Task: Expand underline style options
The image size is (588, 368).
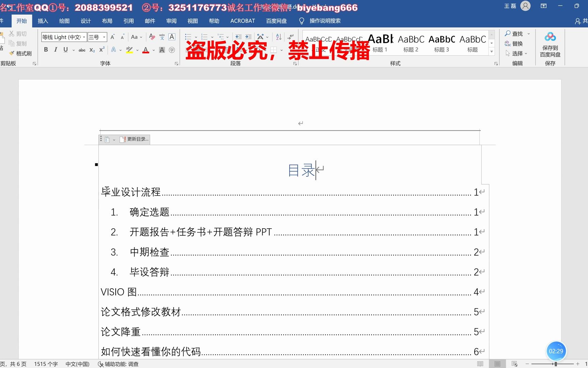Action: 73,50
